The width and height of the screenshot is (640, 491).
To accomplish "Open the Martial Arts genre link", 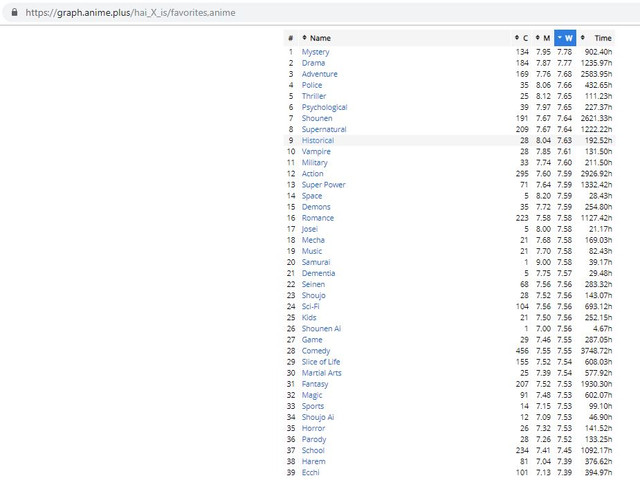I will 321,373.
